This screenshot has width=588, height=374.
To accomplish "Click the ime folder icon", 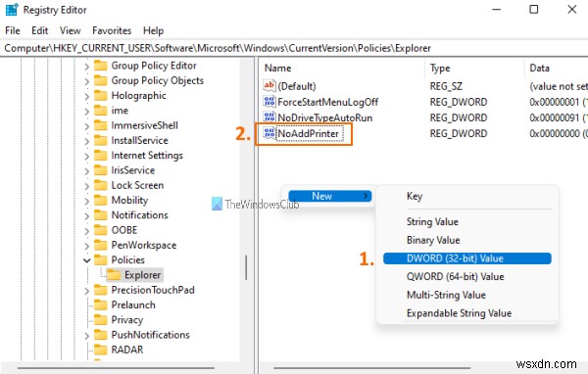I will point(101,111).
